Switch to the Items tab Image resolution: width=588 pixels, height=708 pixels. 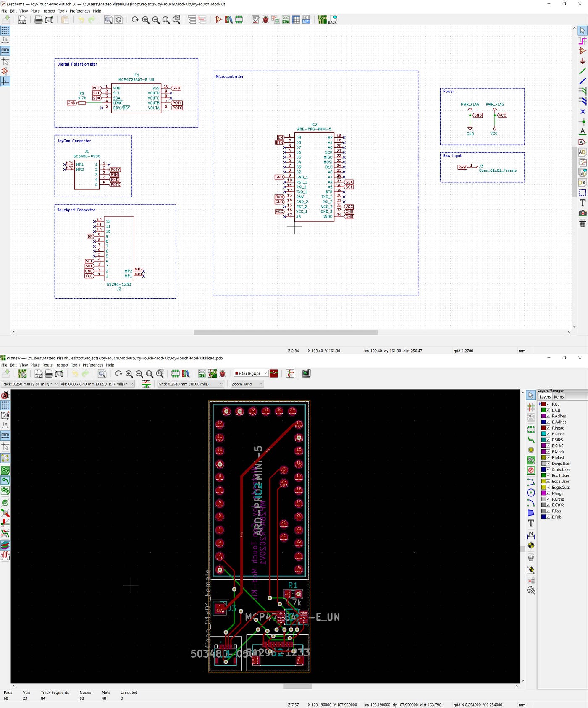click(559, 397)
